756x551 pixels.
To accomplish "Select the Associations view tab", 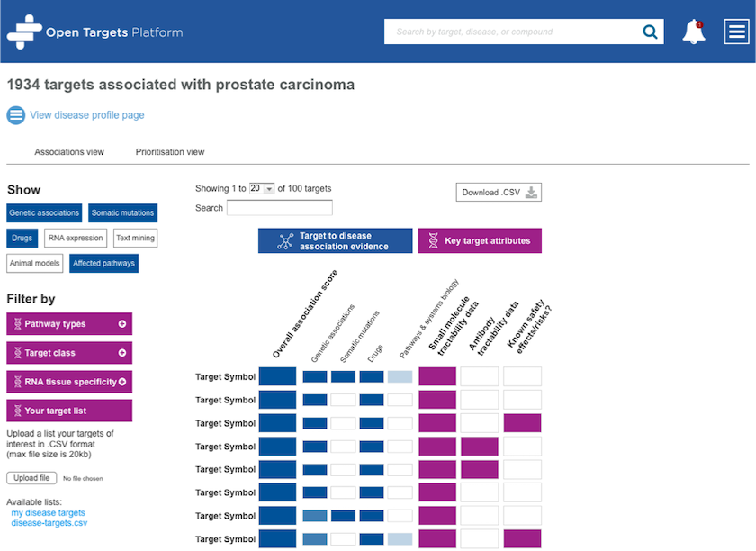I will [x=69, y=151].
